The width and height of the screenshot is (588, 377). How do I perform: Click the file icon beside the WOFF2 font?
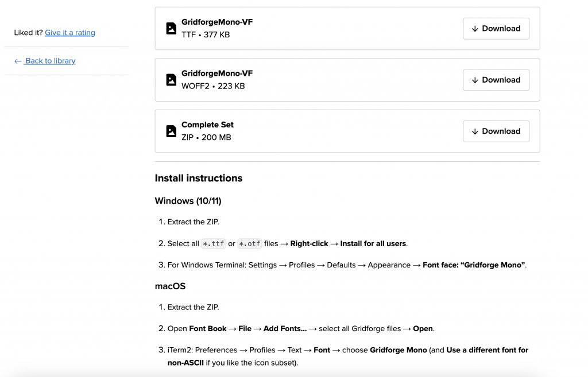click(171, 80)
